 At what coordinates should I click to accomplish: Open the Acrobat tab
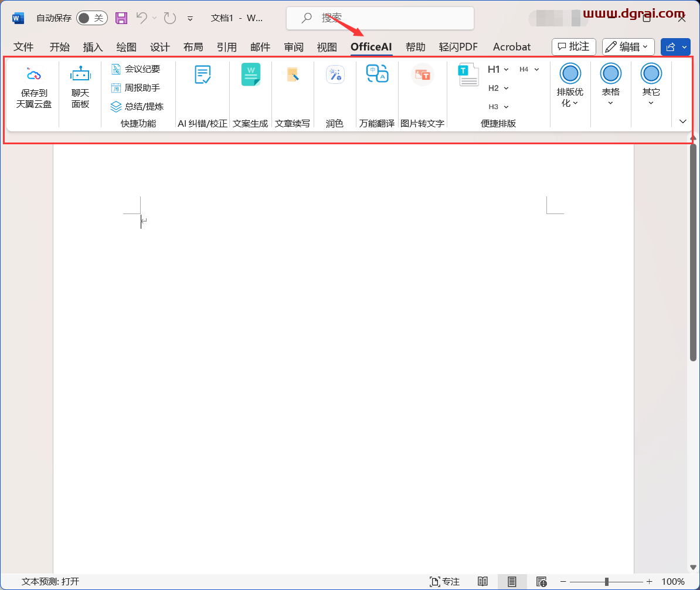click(x=512, y=47)
